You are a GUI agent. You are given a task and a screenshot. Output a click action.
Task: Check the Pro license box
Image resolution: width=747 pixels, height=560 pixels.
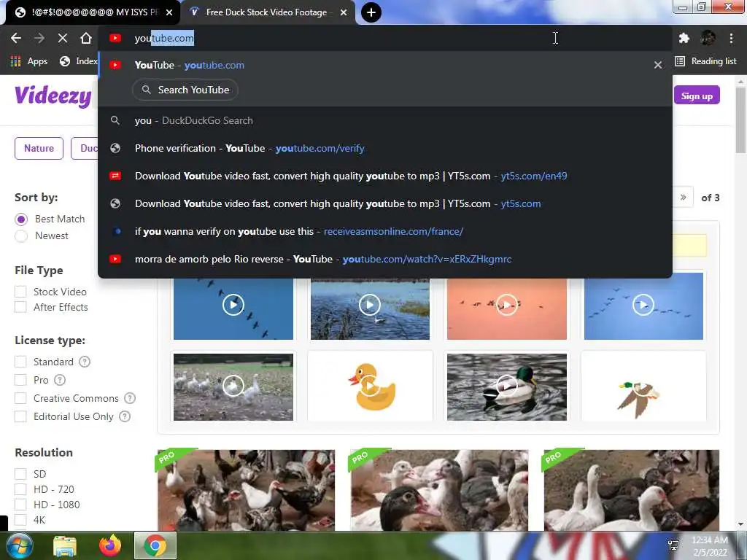[20, 380]
